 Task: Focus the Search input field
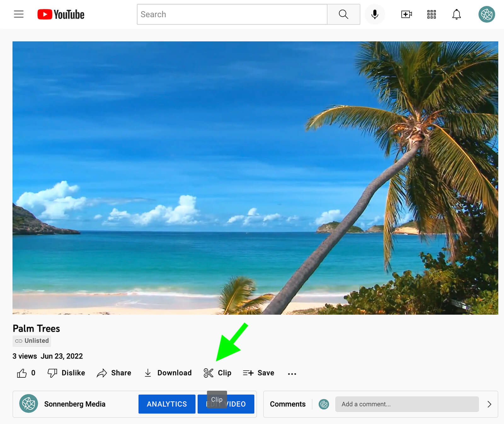click(x=232, y=14)
